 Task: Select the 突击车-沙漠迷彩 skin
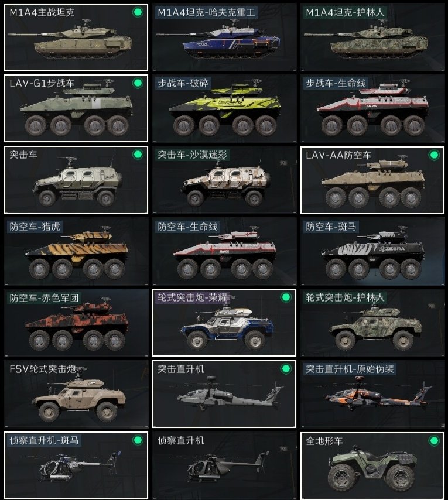click(224, 180)
